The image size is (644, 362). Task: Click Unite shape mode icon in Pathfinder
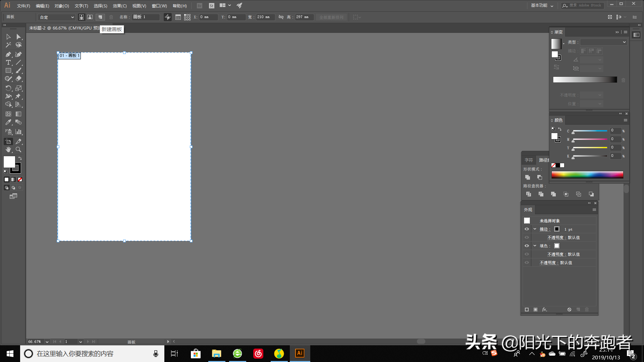(x=528, y=177)
